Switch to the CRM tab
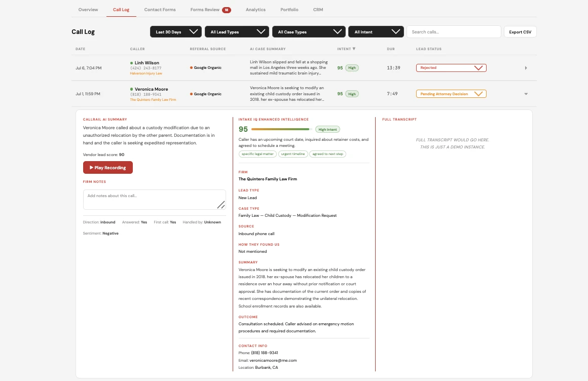 coord(318,10)
